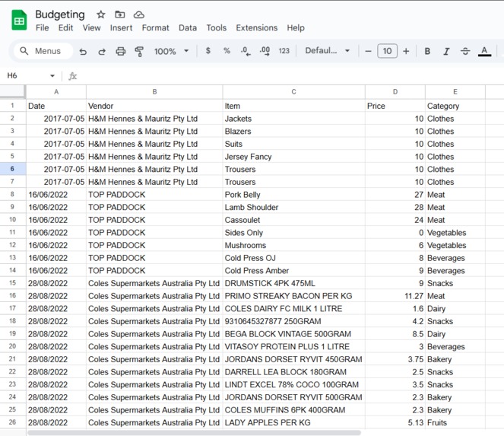Open the Data menu
Screen dimensions: 504x436
[188, 28]
